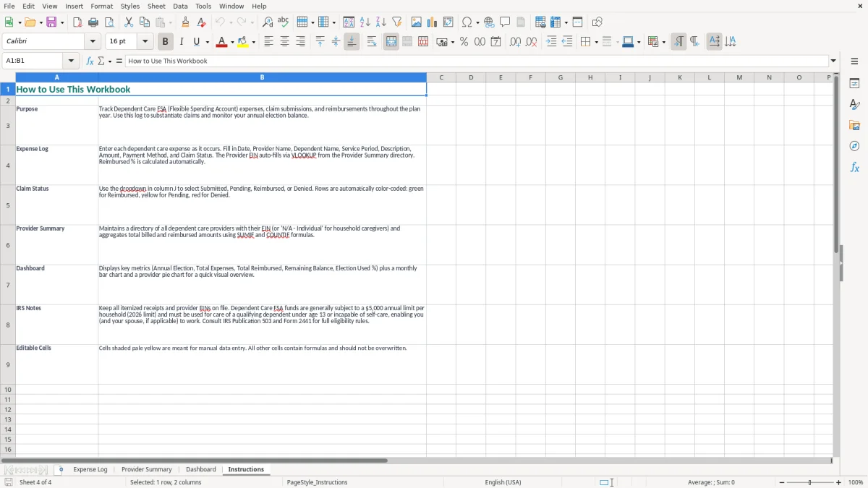Viewport: 868px width, 488px height.
Task: Toggle Bold formatting button
Action: pos(166,42)
